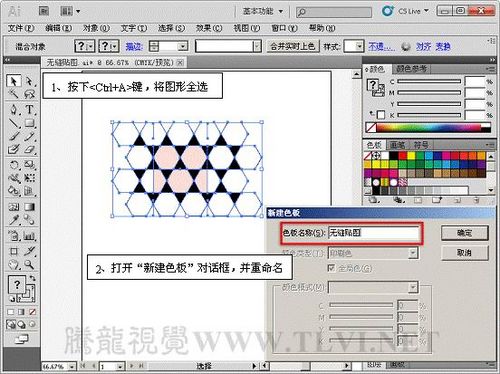The image size is (500, 374).
Task: Click the 取消 button in dialog
Action: click(465, 253)
